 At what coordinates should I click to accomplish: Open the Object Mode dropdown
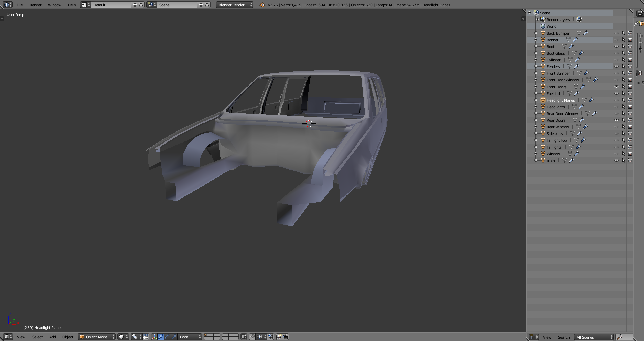[x=97, y=337]
